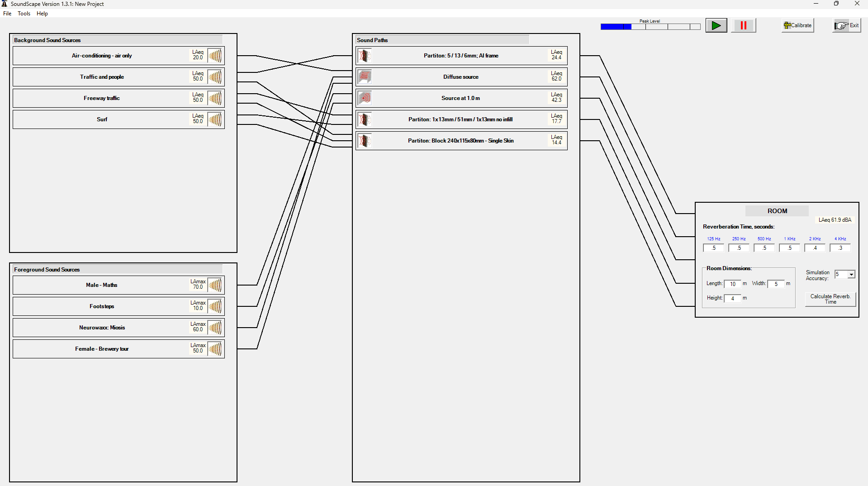The width and height of the screenshot is (868, 486).
Task: Click Block 240x115x80mm partition icon
Action: (365, 141)
